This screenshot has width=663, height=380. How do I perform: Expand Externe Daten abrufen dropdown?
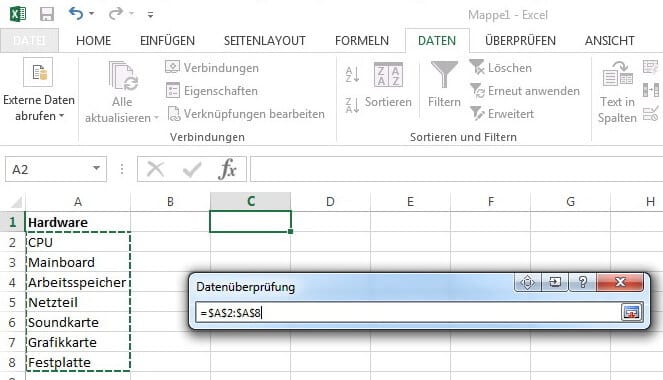(x=62, y=115)
